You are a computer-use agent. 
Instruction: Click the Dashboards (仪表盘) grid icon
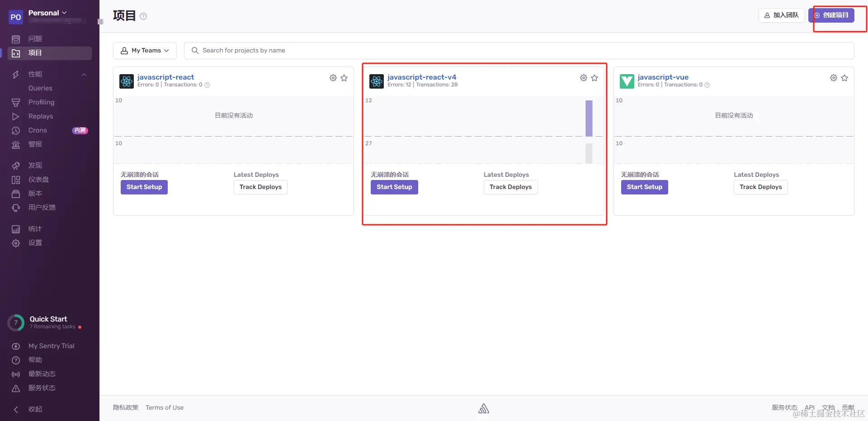coord(16,180)
